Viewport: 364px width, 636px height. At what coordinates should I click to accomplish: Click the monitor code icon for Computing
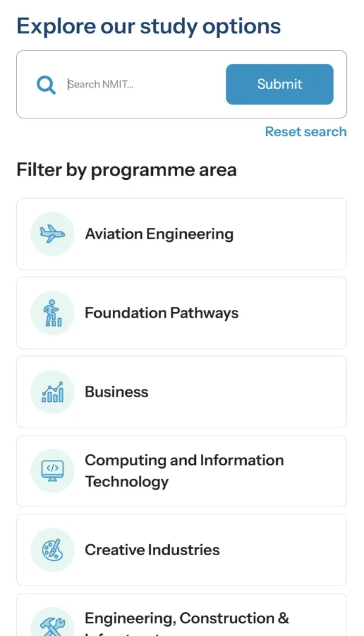(x=52, y=471)
